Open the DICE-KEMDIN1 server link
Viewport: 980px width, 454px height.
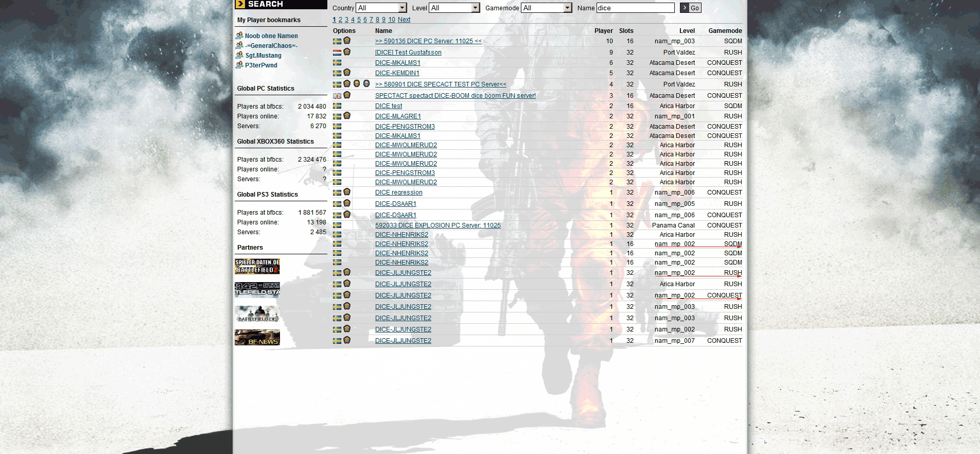397,73
